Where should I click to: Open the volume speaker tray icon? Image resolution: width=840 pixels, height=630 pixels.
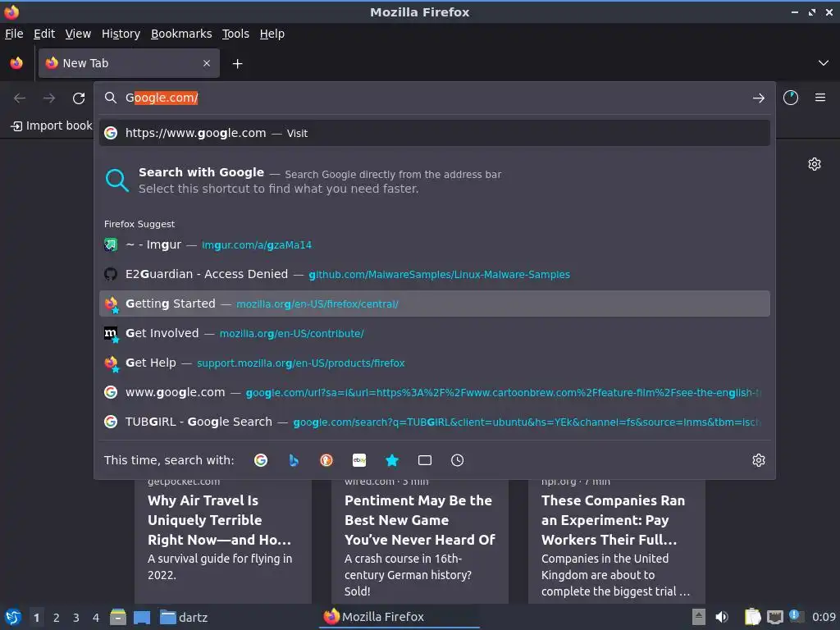722,617
